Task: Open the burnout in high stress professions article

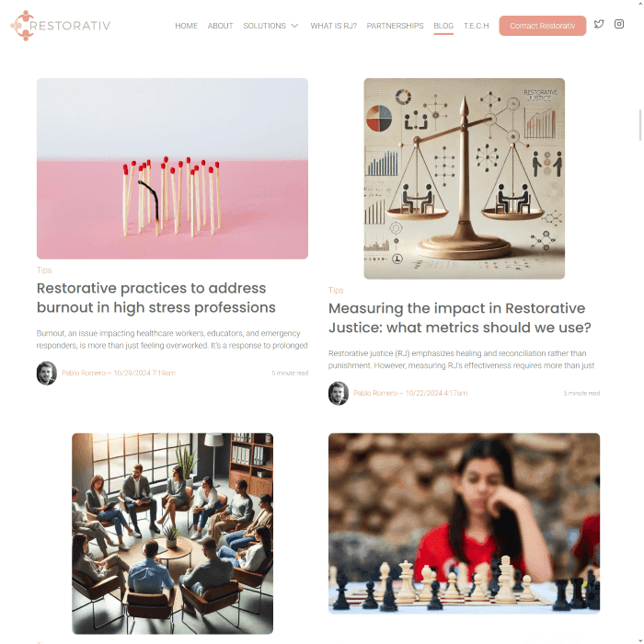Action: click(156, 298)
